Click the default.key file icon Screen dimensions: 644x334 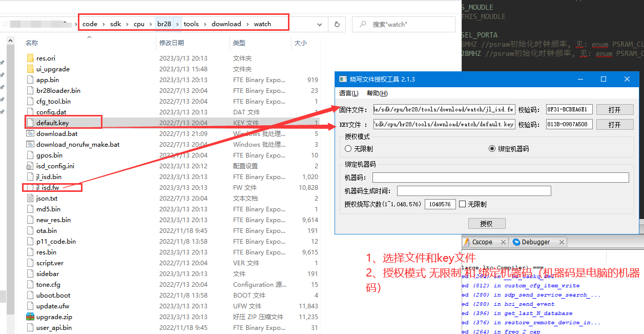click(30, 123)
